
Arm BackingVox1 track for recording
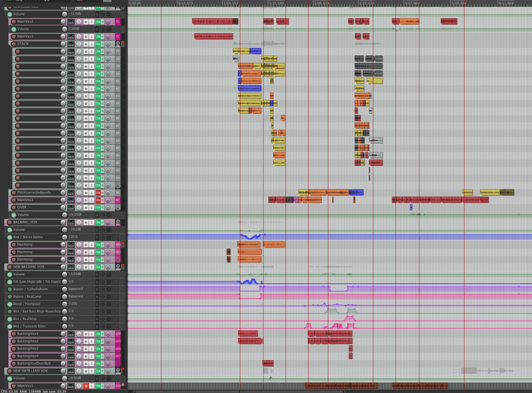13,334
